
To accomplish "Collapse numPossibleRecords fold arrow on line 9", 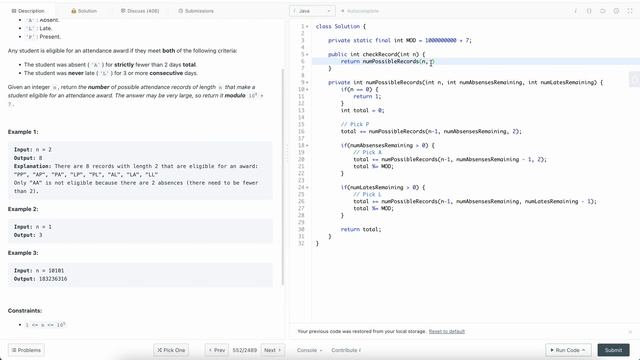I will [307, 82].
